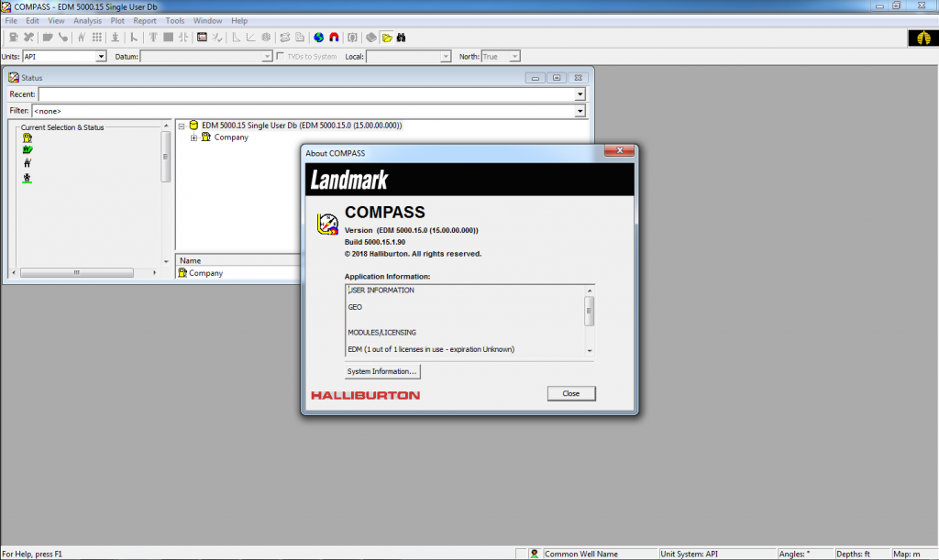The height and width of the screenshot is (560, 939).
Task: Click the red horseshoe magnet icon
Action: (x=334, y=38)
